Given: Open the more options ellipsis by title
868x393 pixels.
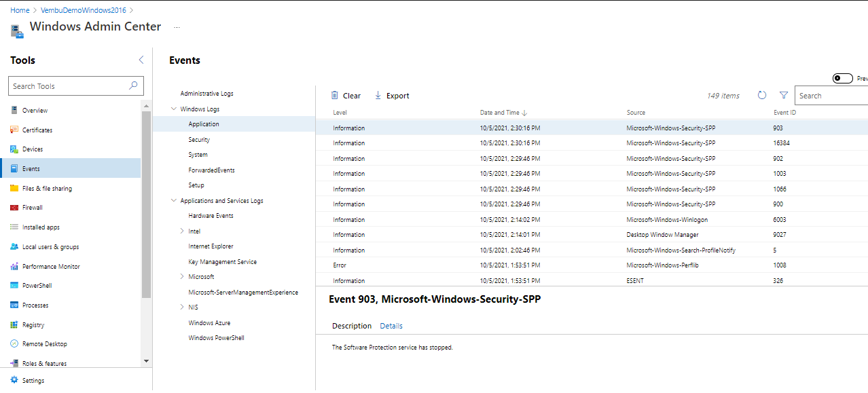Looking at the screenshot, I should click(x=177, y=28).
